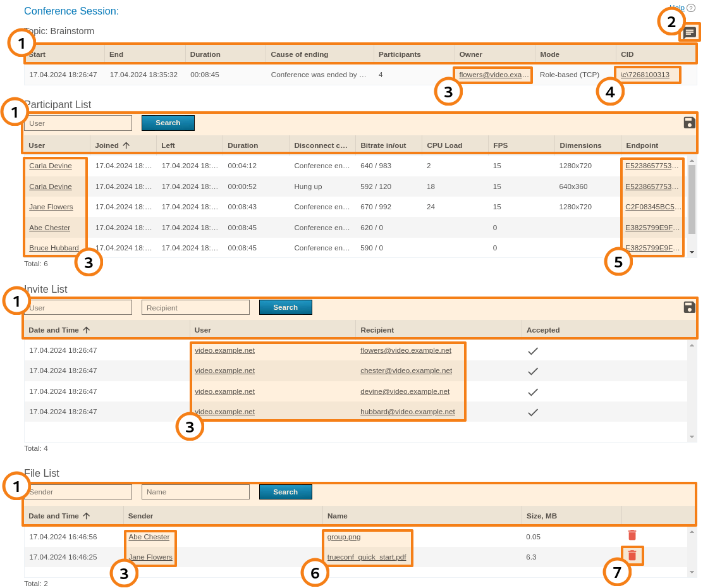Click Search button in Participant List
Screen dimensions: 703x588
[x=168, y=123]
